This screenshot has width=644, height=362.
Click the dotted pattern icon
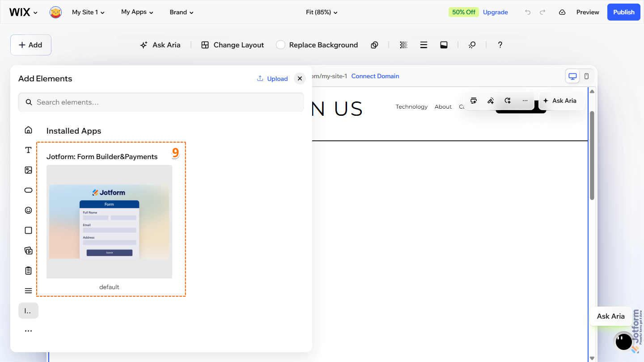(403, 45)
